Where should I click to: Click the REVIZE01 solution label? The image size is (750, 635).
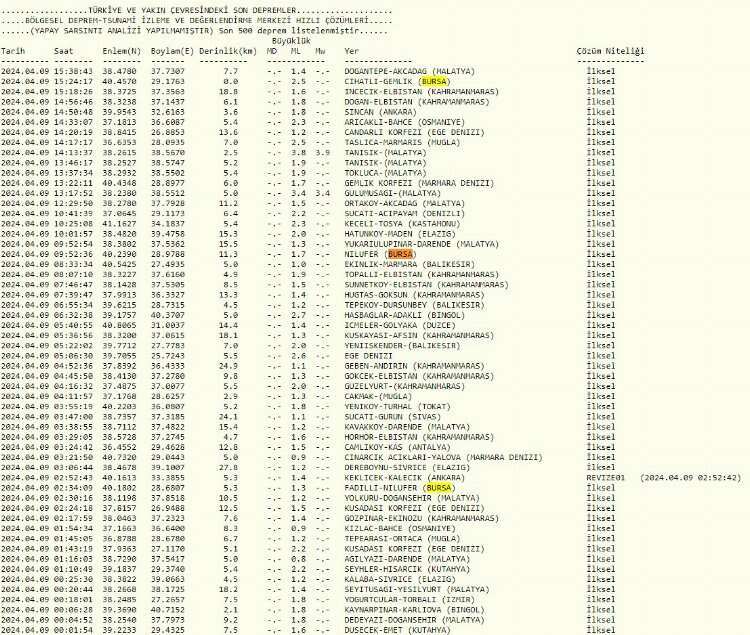point(606,478)
